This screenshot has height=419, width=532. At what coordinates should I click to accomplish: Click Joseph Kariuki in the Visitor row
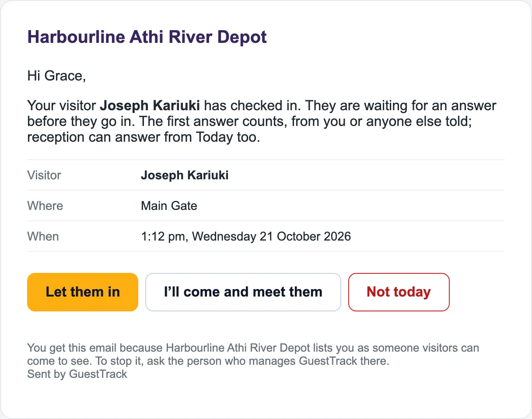(185, 175)
